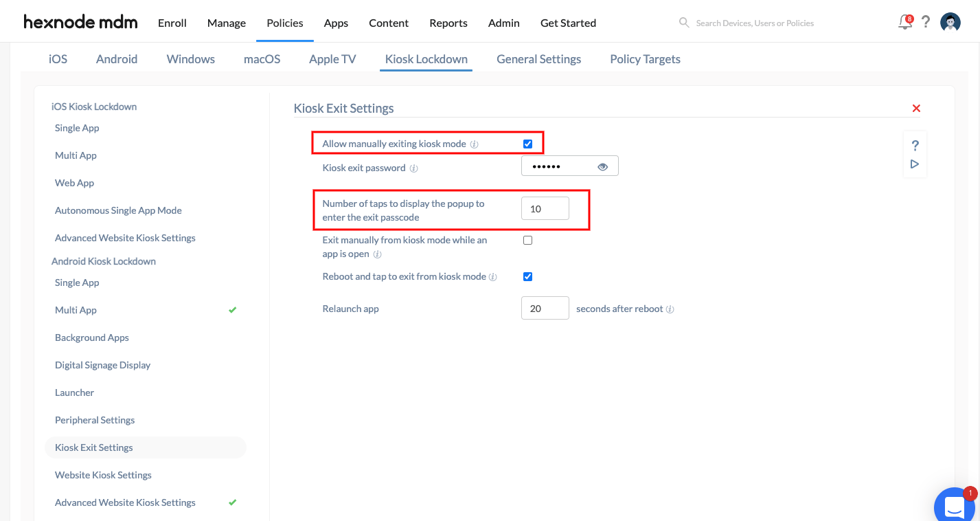
Task: Open the user profile avatar
Action: 950,23
